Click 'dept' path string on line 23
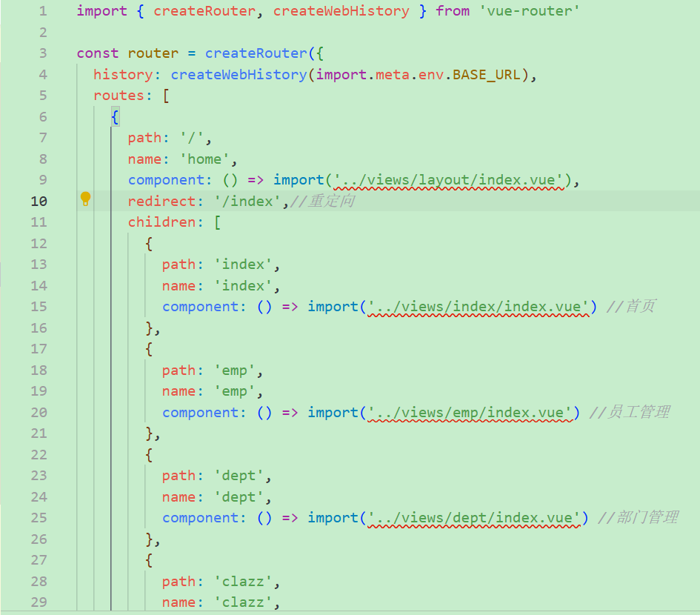The width and height of the screenshot is (700, 615). [239, 476]
